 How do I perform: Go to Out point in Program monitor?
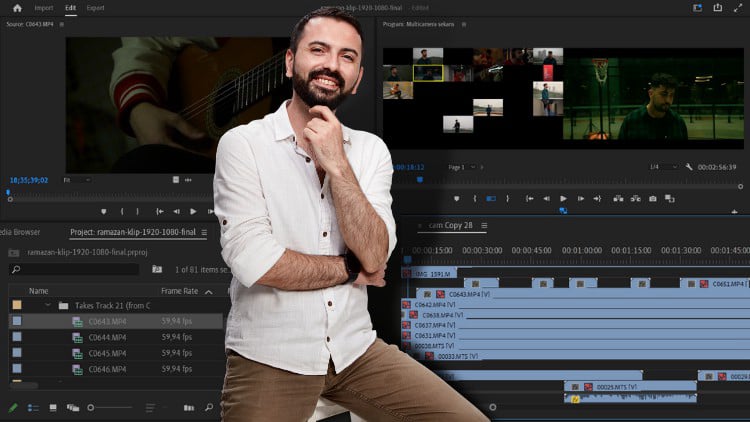(597, 199)
